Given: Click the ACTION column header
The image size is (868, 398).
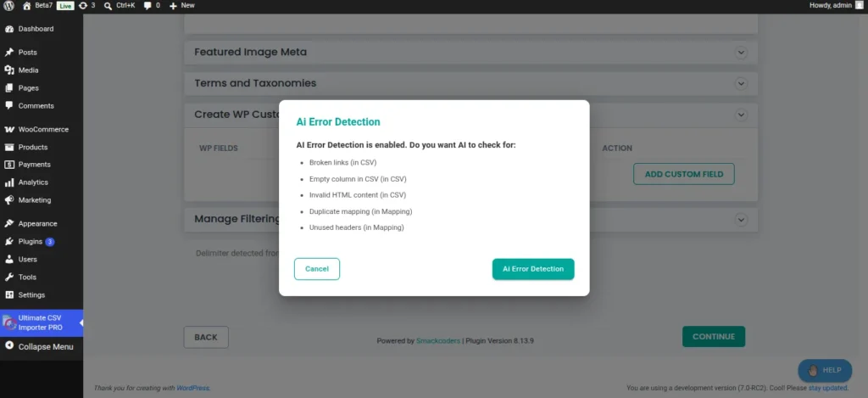Looking at the screenshot, I should click(x=617, y=149).
